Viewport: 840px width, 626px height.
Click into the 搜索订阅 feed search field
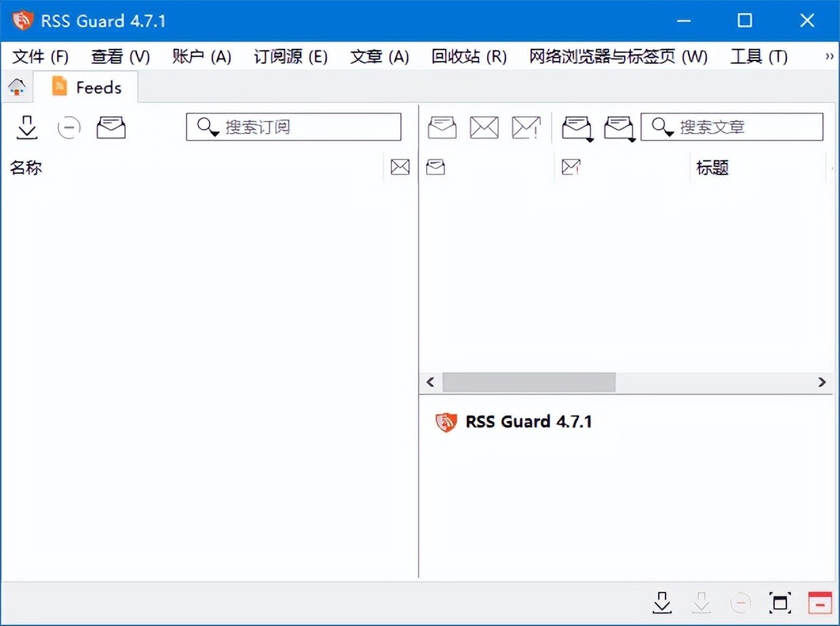pos(293,127)
